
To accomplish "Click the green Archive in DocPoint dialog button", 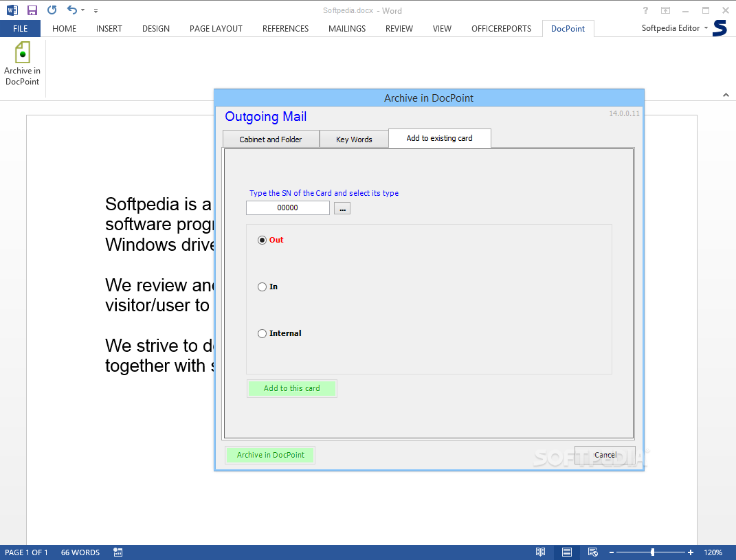I will pos(270,455).
